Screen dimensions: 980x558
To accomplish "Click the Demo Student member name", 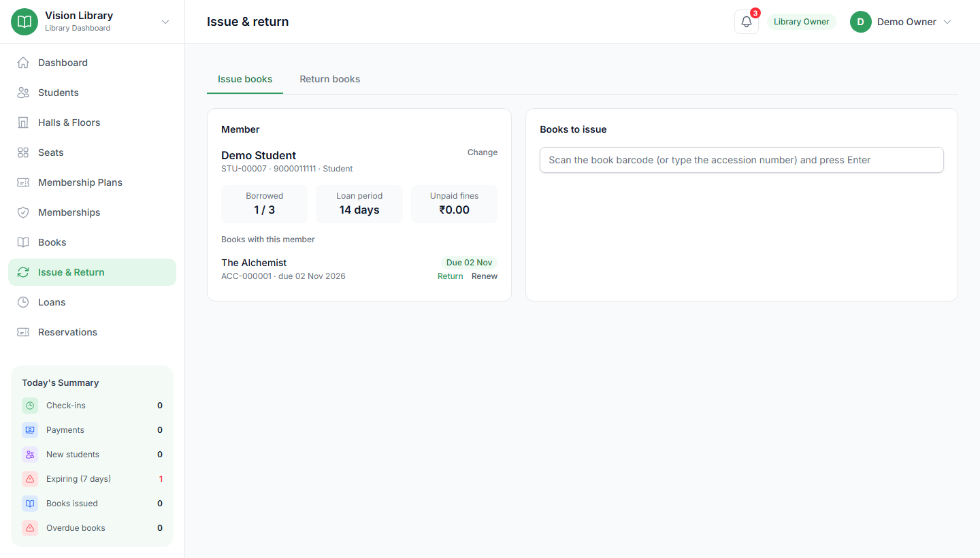I will [x=259, y=155].
